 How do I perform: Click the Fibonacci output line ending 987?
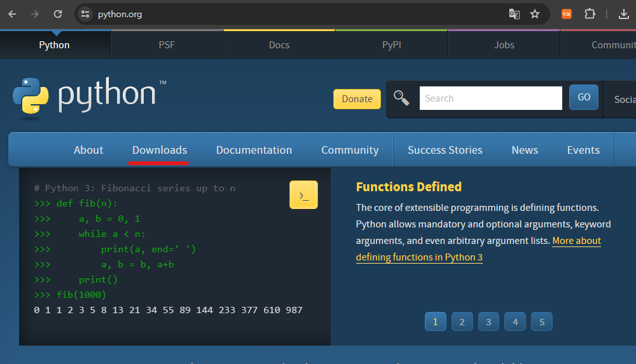point(169,310)
